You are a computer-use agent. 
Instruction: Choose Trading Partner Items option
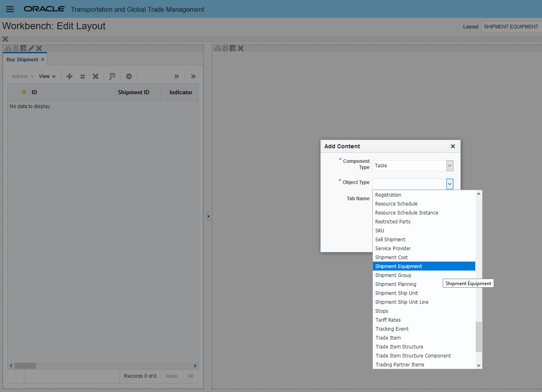[x=424, y=365]
